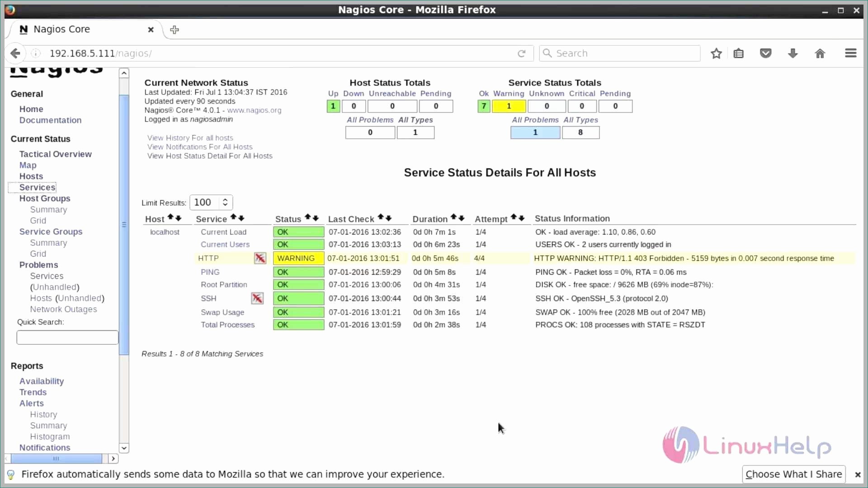
Task: Reload page using refresh icon
Action: (522, 53)
